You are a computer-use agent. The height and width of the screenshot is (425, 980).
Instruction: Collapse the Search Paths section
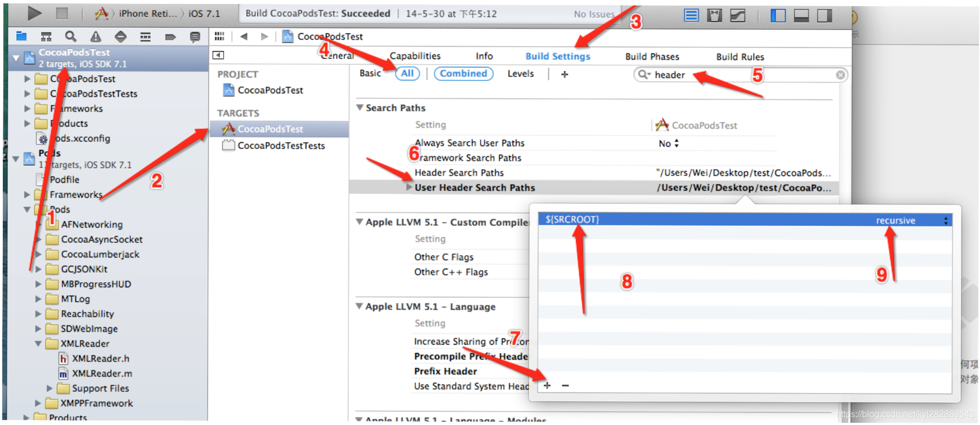[x=360, y=107]
